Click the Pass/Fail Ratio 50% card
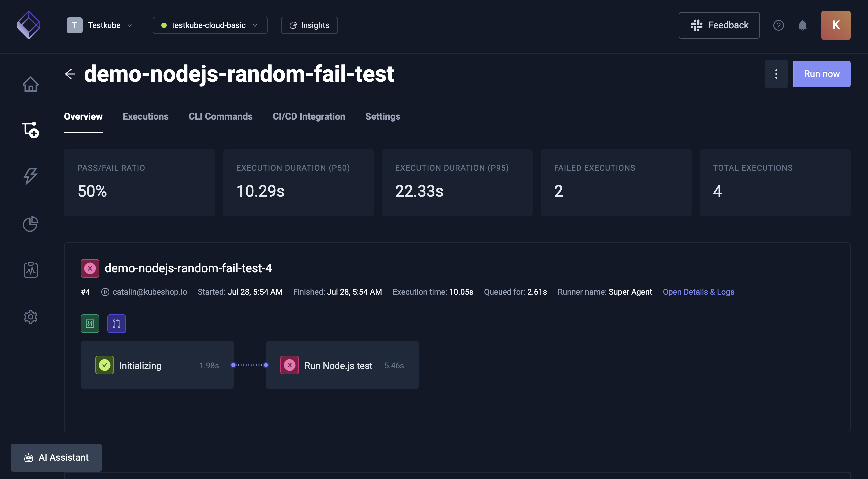The image size is (868, 479). [x=139, y=182]
